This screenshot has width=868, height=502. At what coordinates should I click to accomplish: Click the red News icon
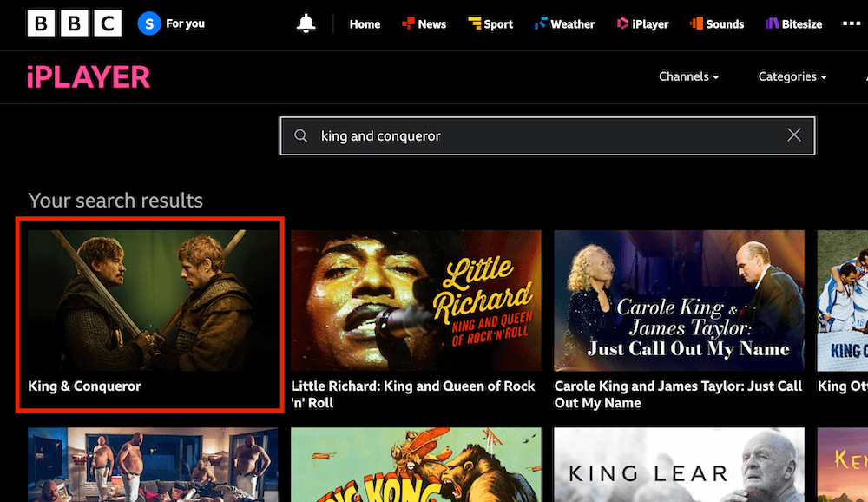[408, 23]
